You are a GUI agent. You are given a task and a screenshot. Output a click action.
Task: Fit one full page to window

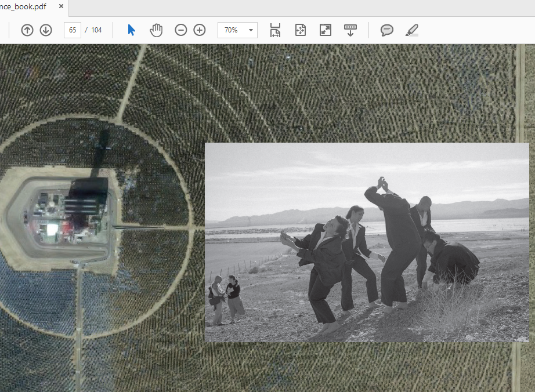pyautogui.click(x=300, y=30)
